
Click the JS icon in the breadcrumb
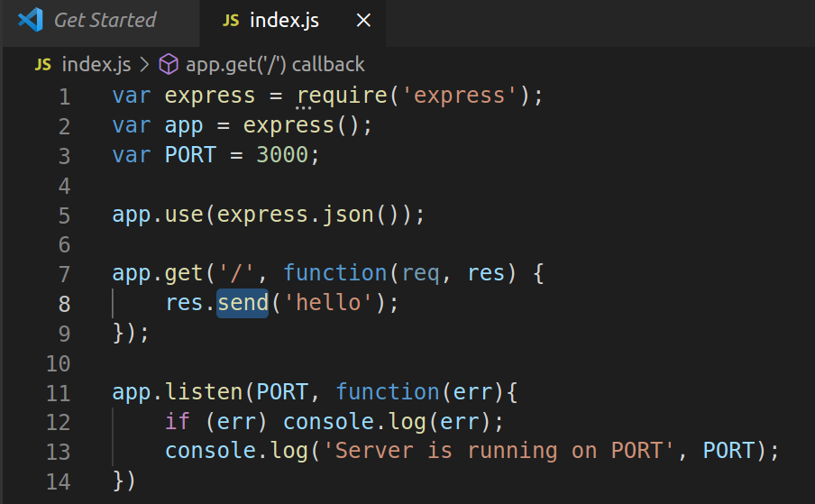(43, 65)
